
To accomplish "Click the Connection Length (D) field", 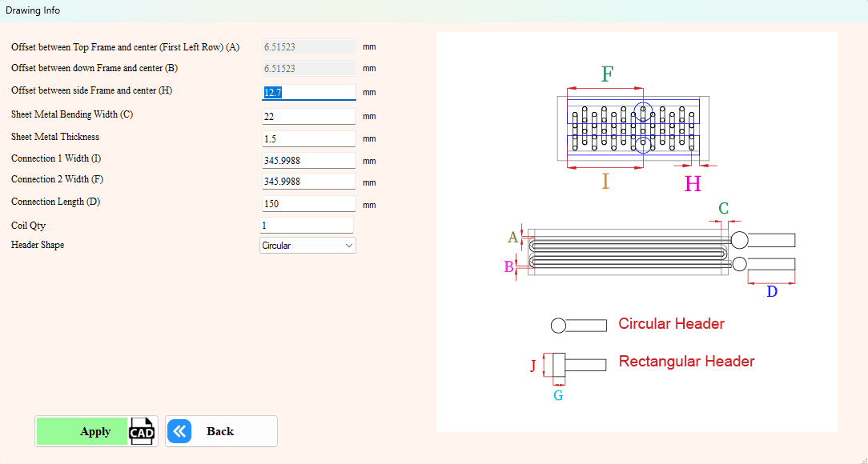I will click(309, 204).
